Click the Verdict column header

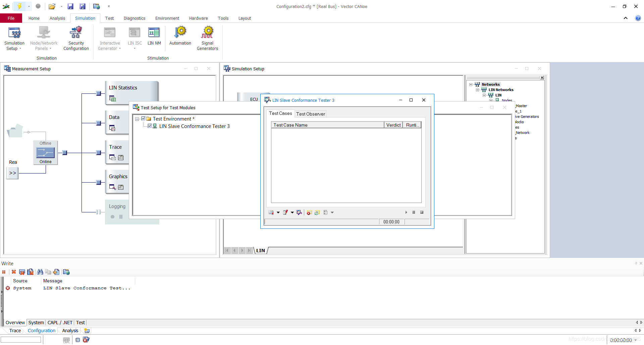[393, 125]
